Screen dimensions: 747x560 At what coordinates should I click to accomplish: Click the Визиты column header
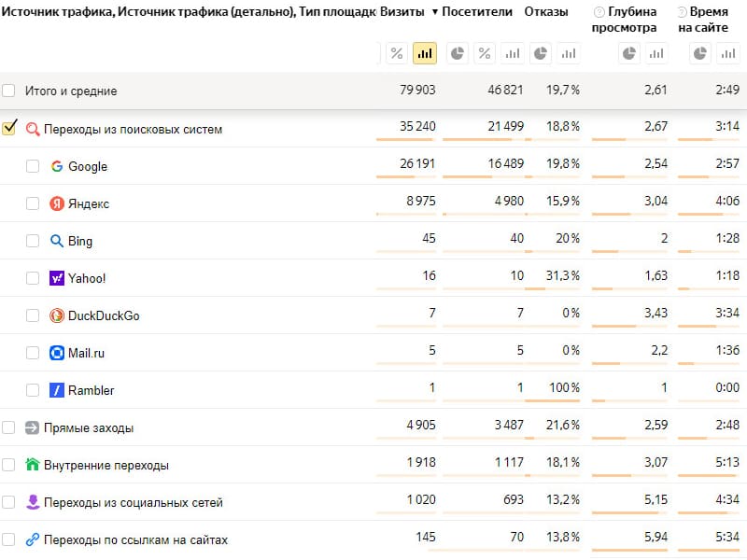click(402, 11)
